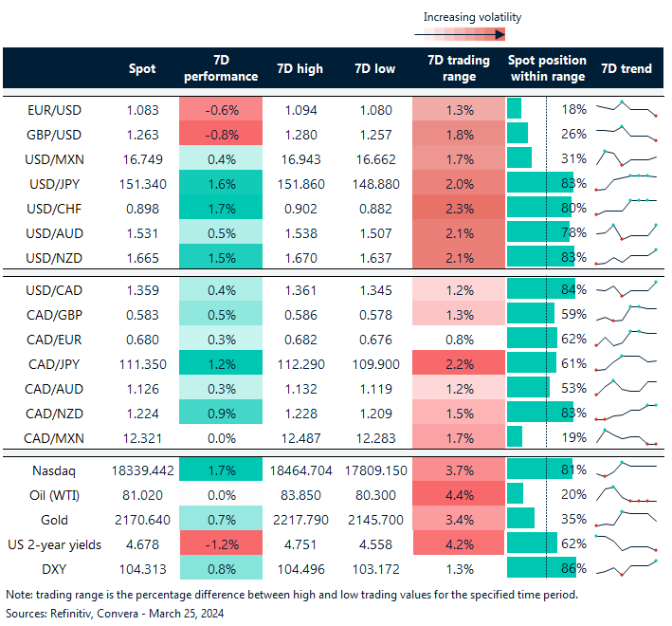
Task: Click the US 2-year yields -1.2% performance cell
Action: [x=220, y=543]
